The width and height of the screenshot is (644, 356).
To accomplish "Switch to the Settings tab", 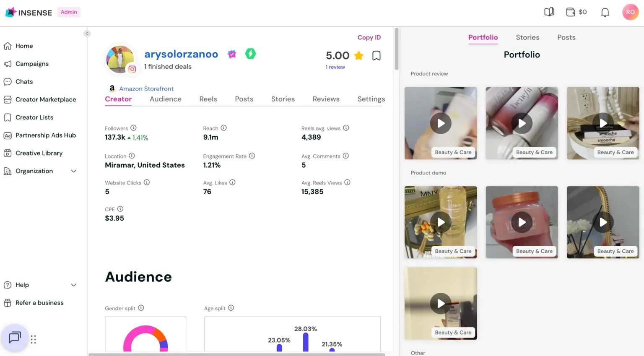I will click(371, 99).
